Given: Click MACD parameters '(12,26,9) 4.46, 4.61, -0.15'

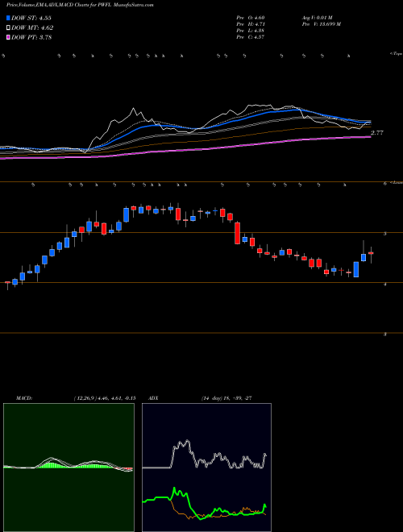Looking at the screenshot, I should pos(104,398).
